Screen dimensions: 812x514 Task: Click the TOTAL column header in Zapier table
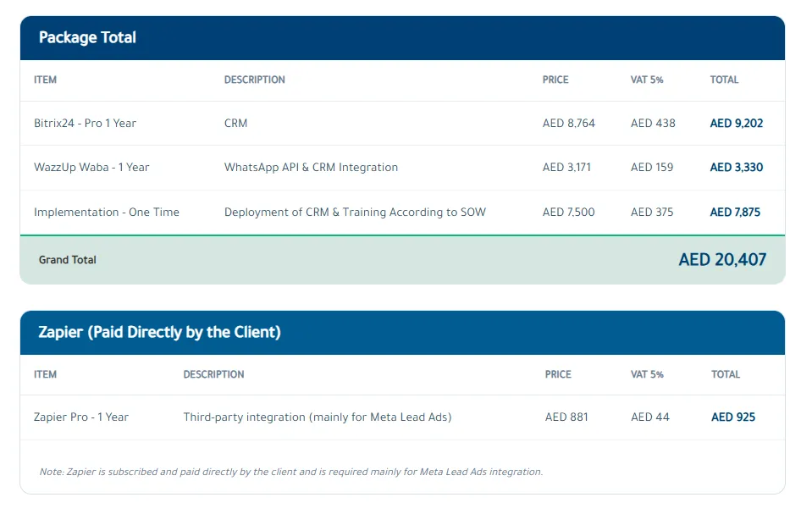726,374
